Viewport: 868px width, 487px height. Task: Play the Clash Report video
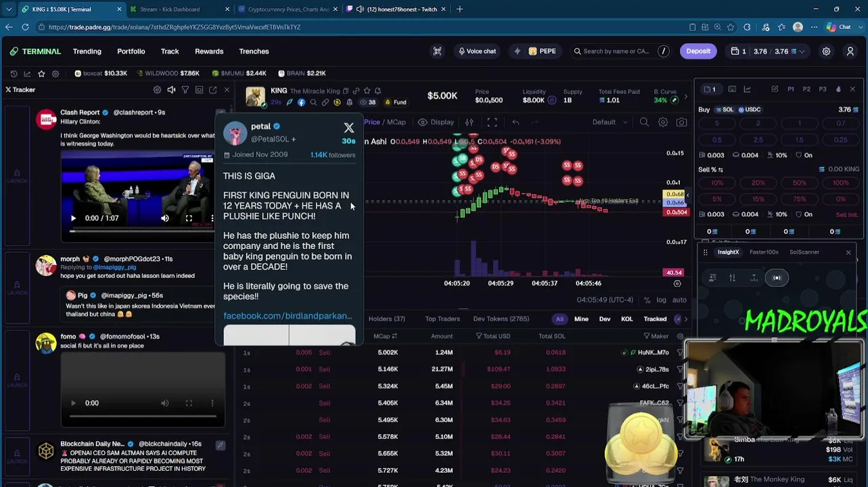pos(73,218)
